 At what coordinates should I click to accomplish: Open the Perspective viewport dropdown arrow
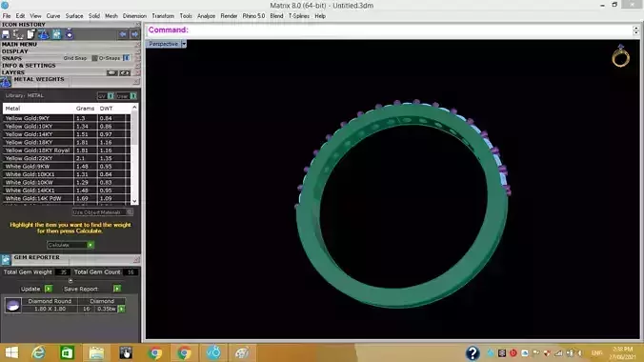pyautogui.click(x=184, y=44)
